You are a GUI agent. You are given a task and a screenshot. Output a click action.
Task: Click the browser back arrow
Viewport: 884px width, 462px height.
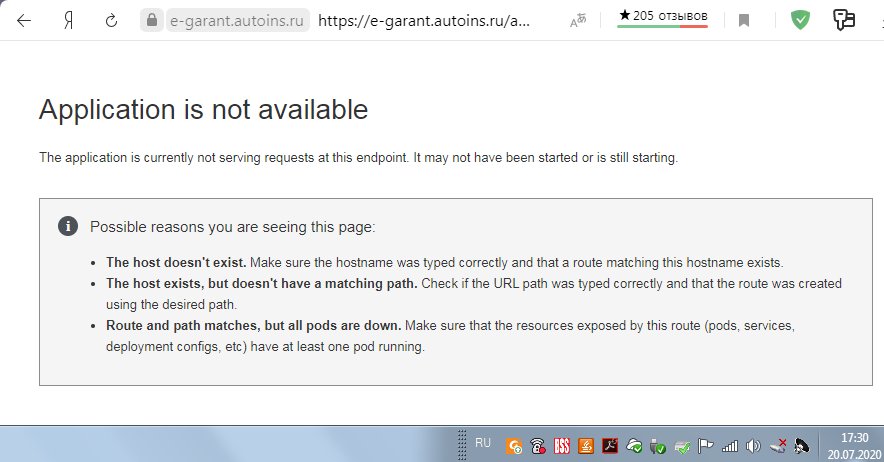click(x=23, y=20)
